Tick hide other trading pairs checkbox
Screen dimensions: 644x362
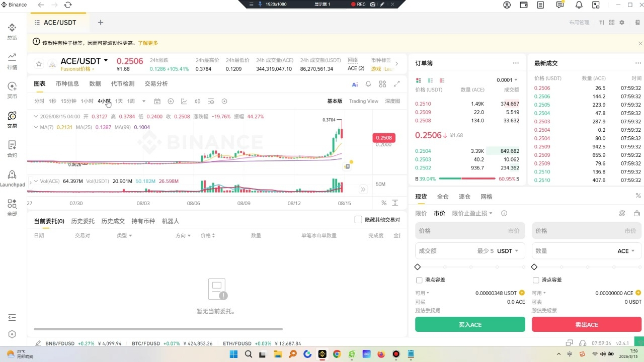coord(358,220)
